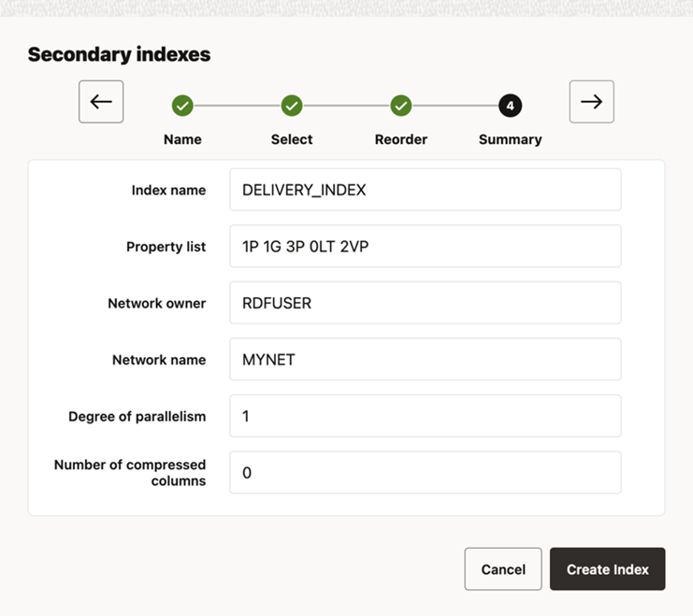Click the Name step checkmark icon

(182, 106)
